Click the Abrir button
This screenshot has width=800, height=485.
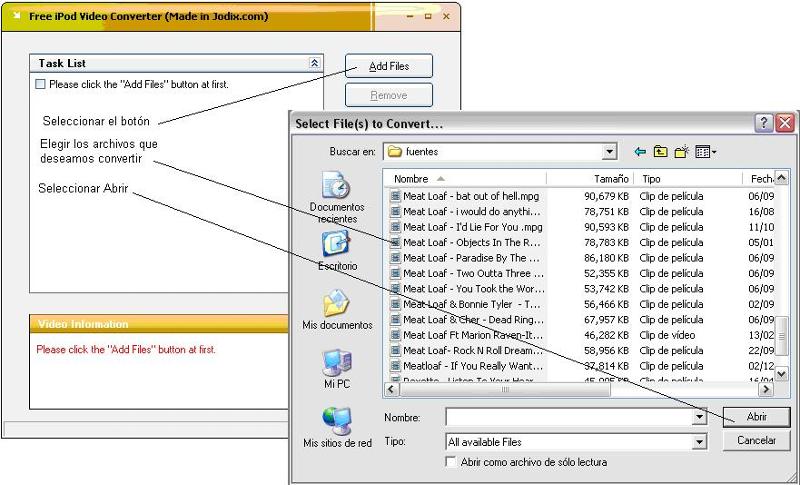[757, 417]
